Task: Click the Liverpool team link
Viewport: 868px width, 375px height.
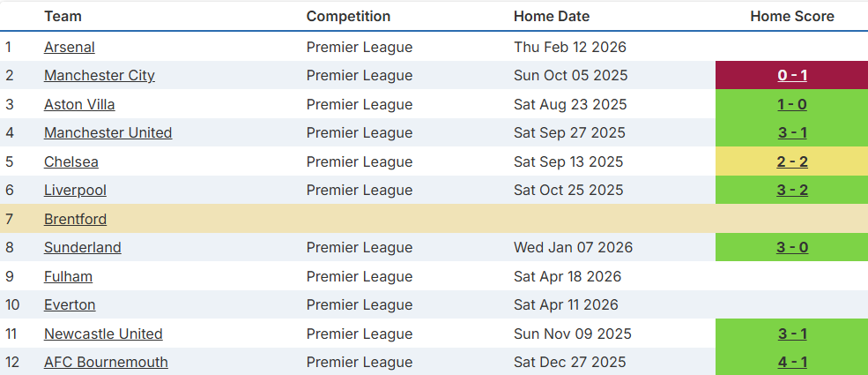Action: [75, 190]
